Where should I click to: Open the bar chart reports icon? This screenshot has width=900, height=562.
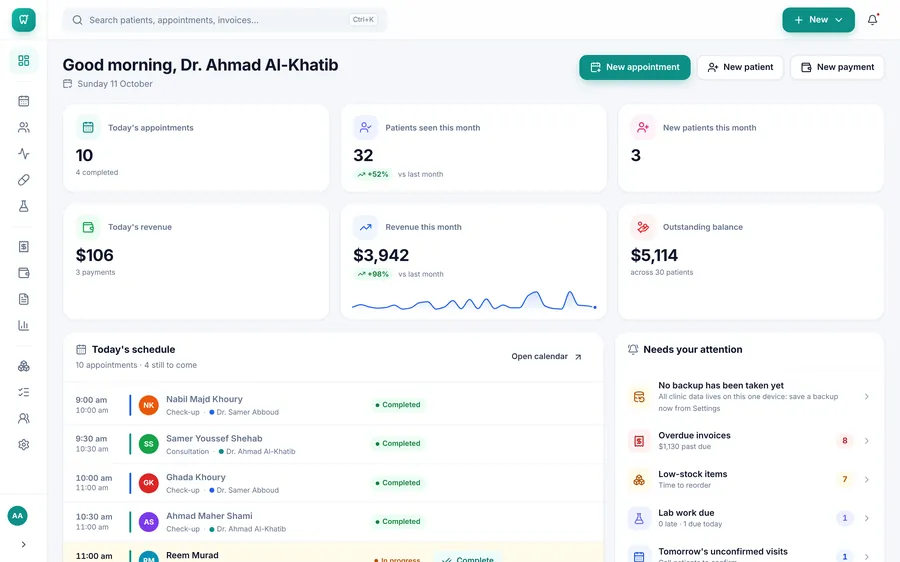[x=24, y=325]
